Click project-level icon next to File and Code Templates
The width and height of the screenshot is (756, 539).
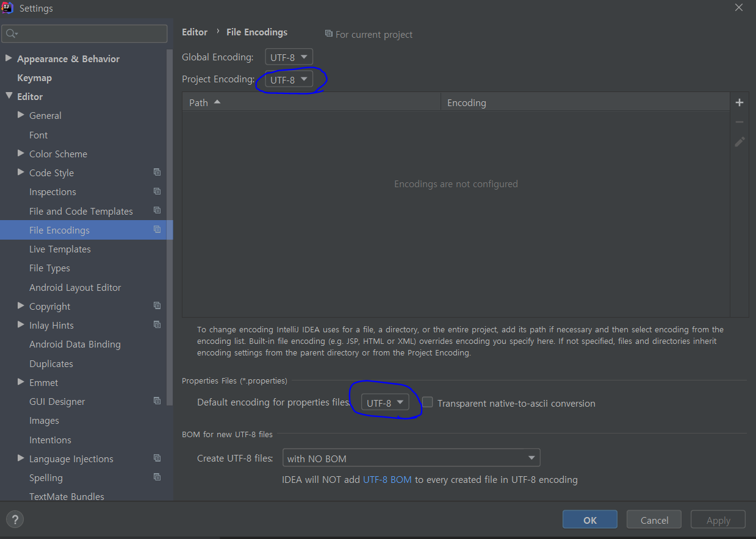click(x=157, y=210)
